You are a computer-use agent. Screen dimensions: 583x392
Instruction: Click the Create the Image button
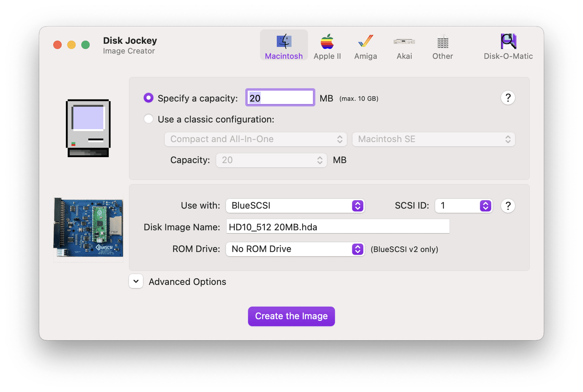pos(291,316)
